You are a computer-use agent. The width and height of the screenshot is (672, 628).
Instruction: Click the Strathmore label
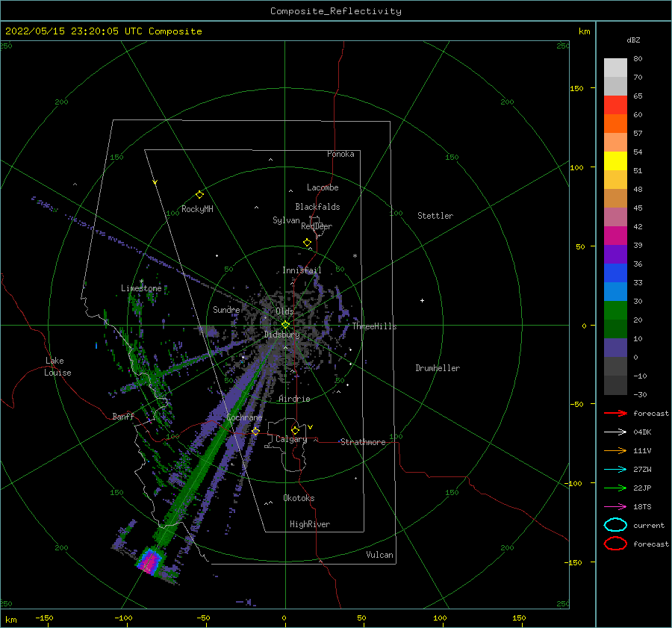click(x=363, y=442)
